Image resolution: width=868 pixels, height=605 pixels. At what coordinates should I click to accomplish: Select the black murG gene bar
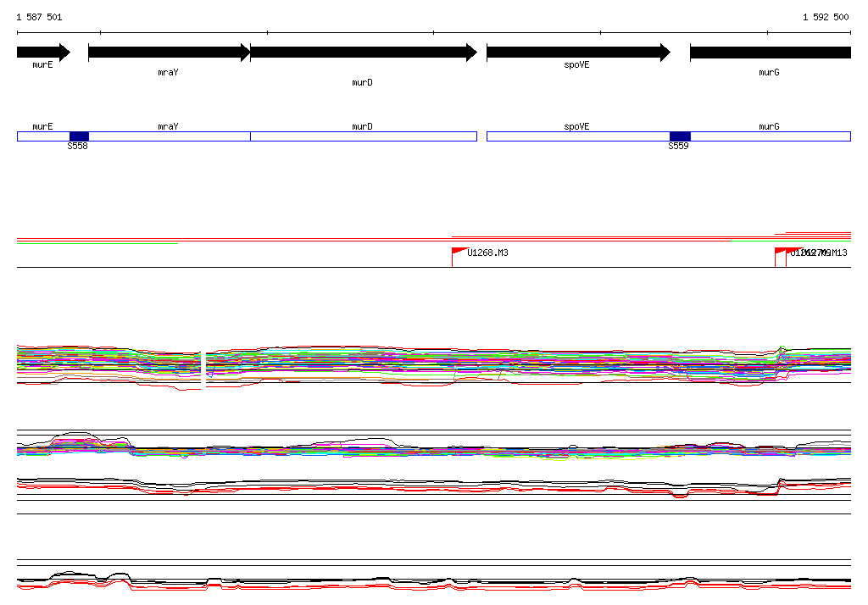tap(771, 53)
